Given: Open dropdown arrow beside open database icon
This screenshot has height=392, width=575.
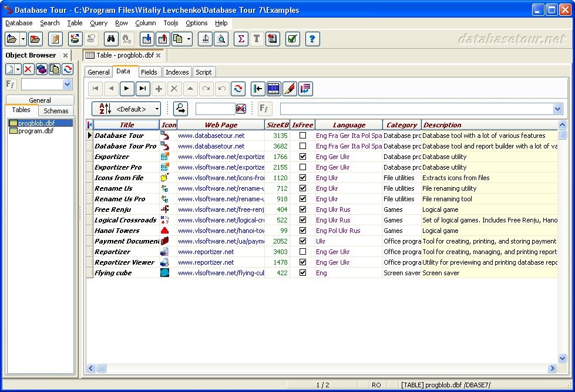Looking at the screenshot, I should pos(23,39).
